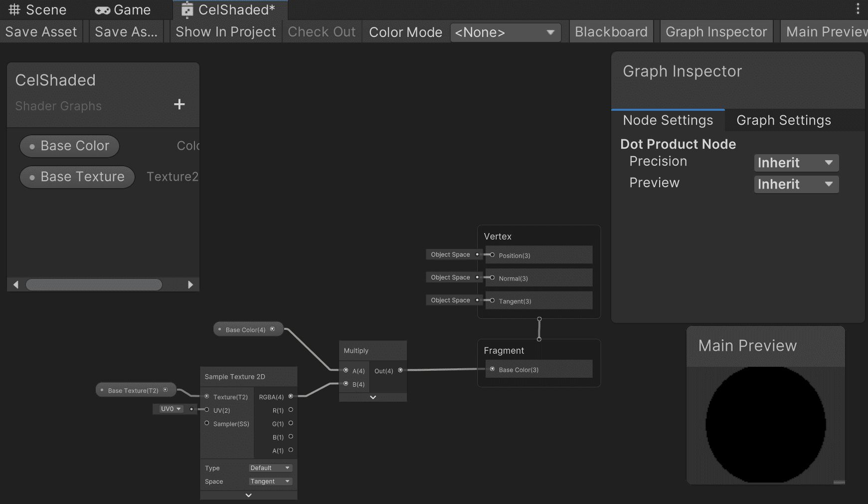This screenshot has width=868, height=504.
Task: Collapse the Multiply node preview chevron
Action: click(x=373, y=397)
